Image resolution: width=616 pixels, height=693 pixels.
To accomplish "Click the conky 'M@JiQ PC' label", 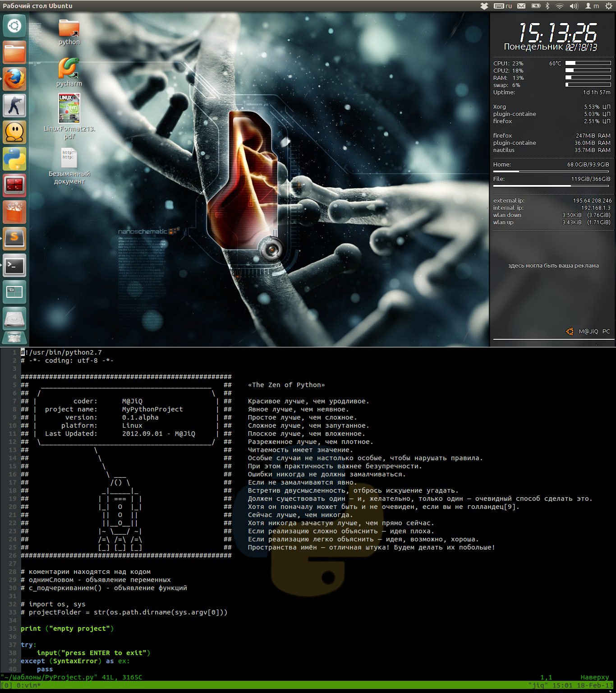I will click(594, 332).
